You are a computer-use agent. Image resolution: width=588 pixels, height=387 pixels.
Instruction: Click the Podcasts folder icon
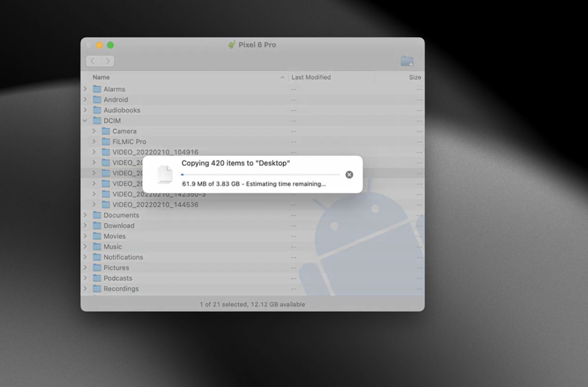(97, 278)
